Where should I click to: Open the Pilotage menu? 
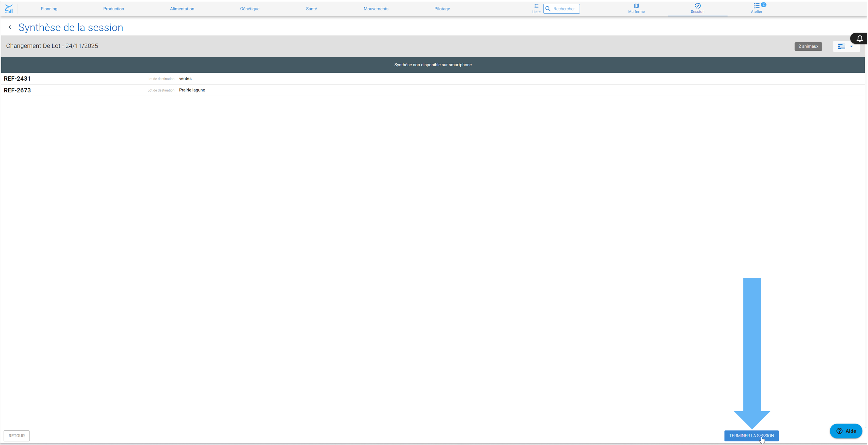442,9
